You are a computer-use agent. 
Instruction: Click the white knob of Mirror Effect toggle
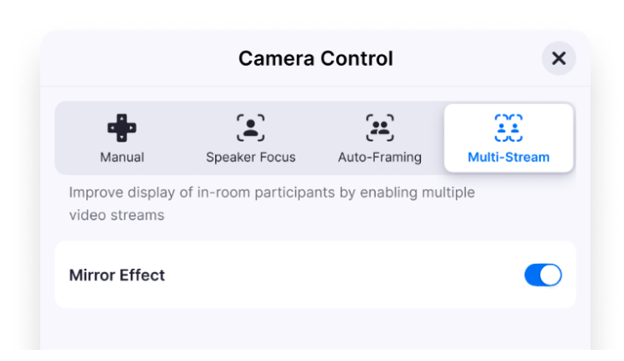point(550,275)
